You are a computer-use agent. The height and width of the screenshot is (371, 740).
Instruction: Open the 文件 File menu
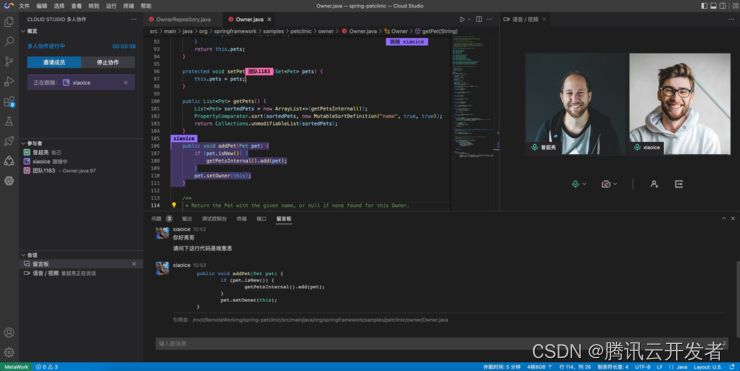point(24,6)
